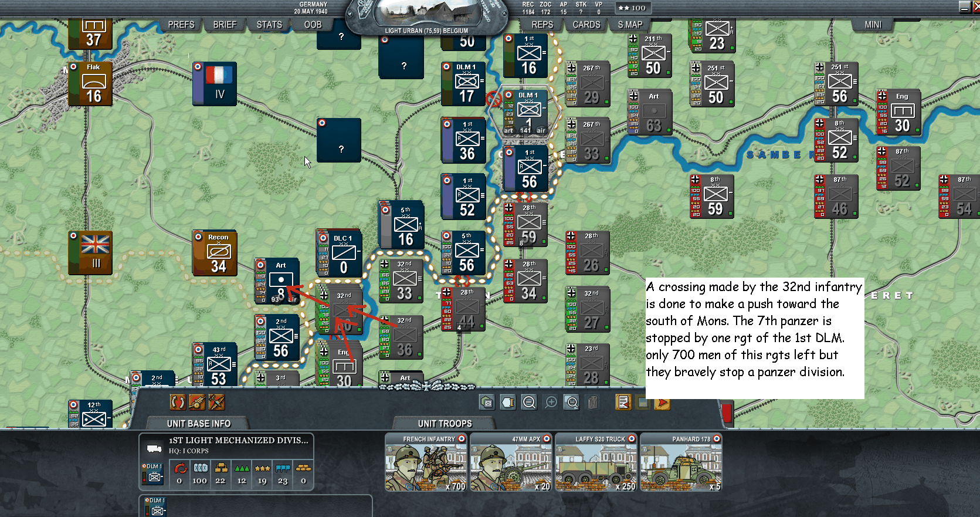Click the greyed picture icon beside red arrow
The image size is (980, 517).
[x=643, y=403]
